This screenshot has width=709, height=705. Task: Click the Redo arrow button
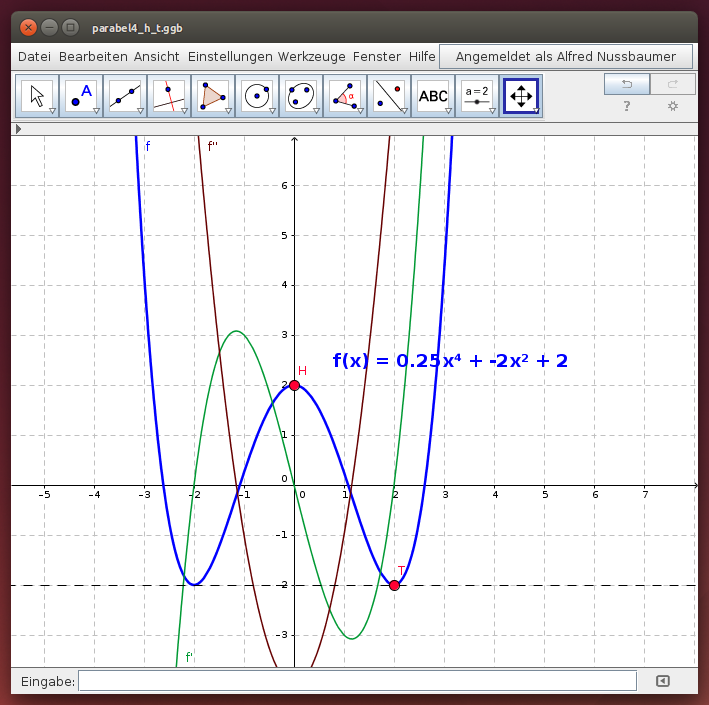[673, 84]
